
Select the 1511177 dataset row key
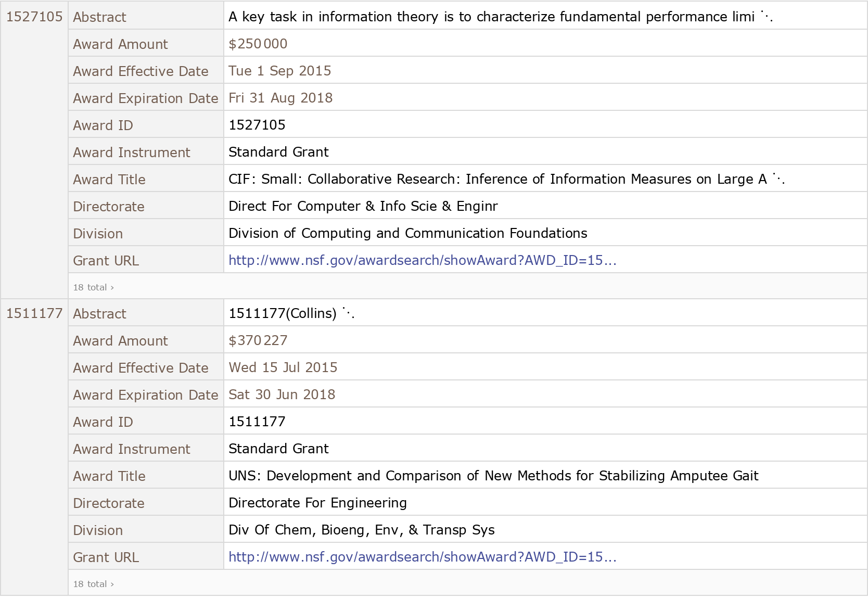(x=34, y=313)
